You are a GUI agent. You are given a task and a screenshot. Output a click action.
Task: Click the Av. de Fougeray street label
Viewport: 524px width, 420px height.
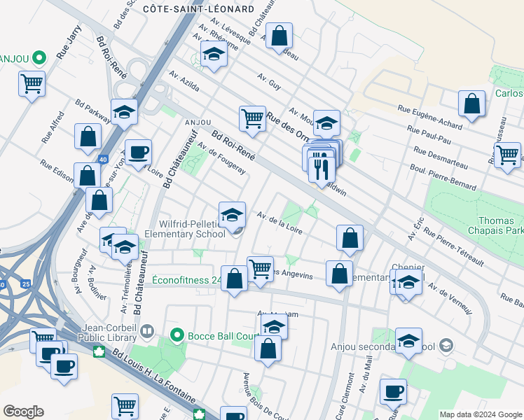221,158
